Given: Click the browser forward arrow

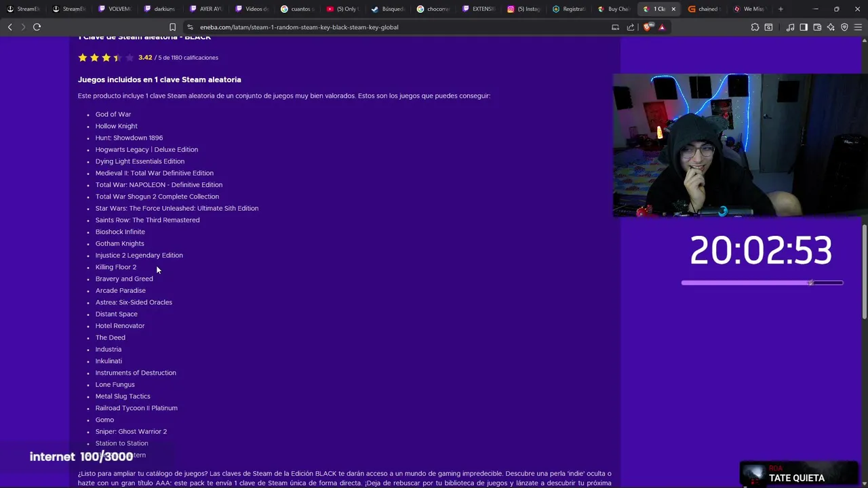Looking at the screenshot, I should tap(23, 27).
